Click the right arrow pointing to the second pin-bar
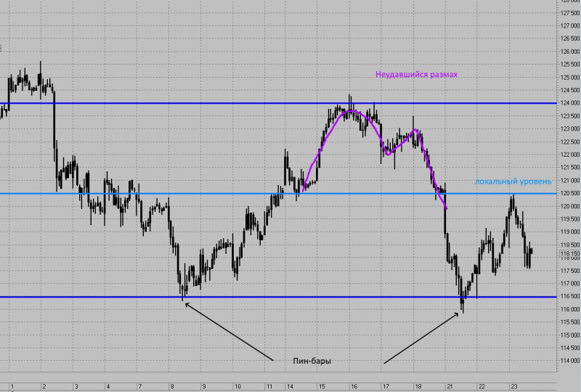 point(421,338)
